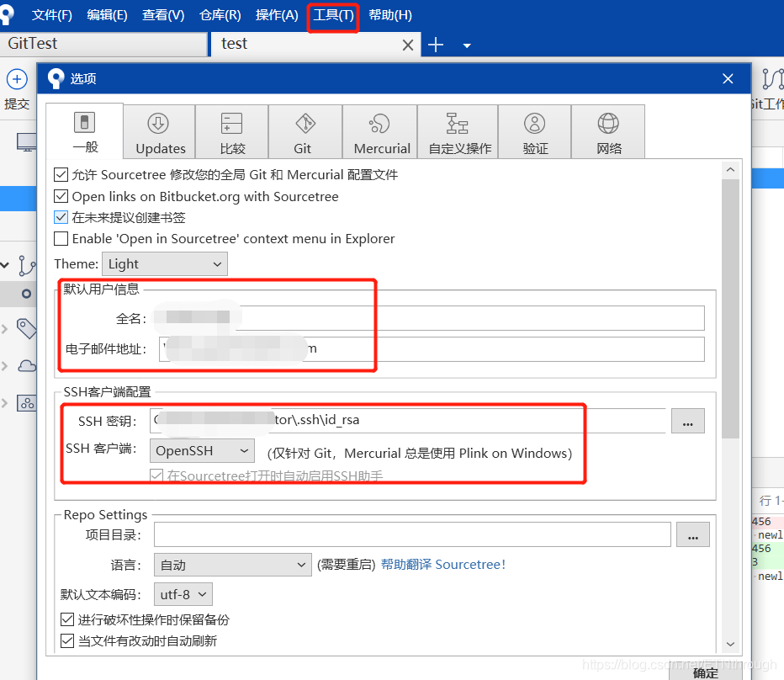Toggle 进行破坏性操作时保留备份 checkbox
The image size is (784, 680).
pos(67,619)
